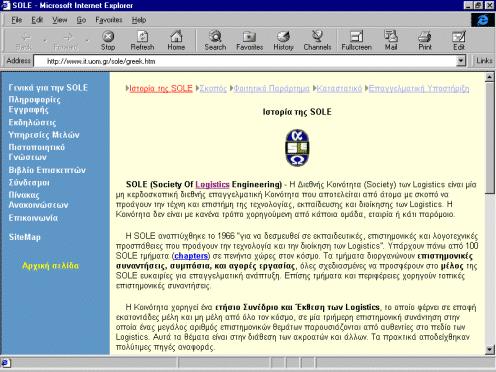The height and width of the screenshot is (372, 496).
Task: Print the current page
Action: coord(425,41)
